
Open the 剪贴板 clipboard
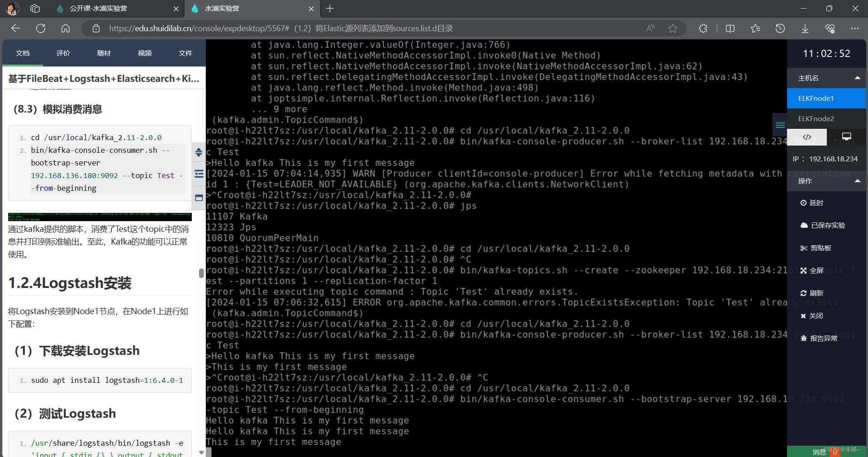tap(816, 248)
